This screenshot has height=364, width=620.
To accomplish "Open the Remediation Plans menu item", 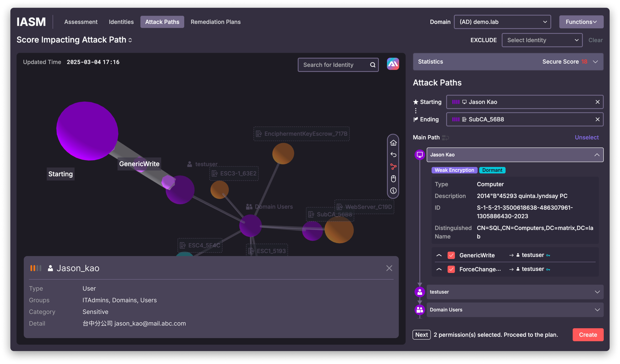I will point(215,22).
